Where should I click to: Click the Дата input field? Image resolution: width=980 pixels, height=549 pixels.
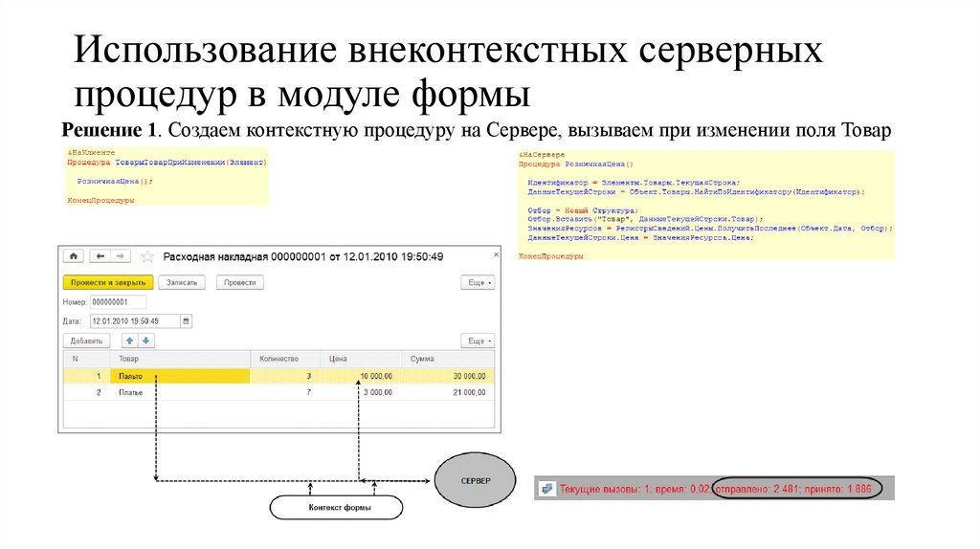tap(135, 321)
